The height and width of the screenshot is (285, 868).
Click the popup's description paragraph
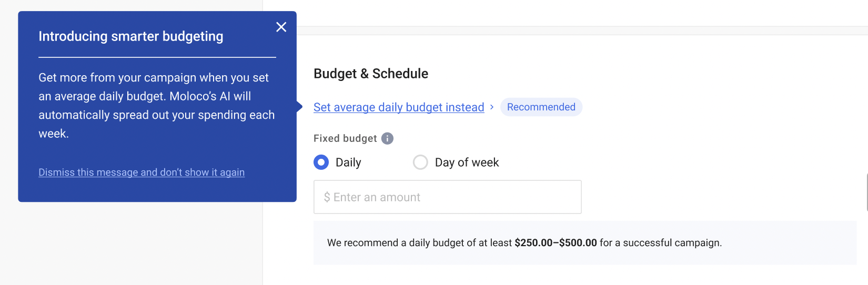pos(156,106)
